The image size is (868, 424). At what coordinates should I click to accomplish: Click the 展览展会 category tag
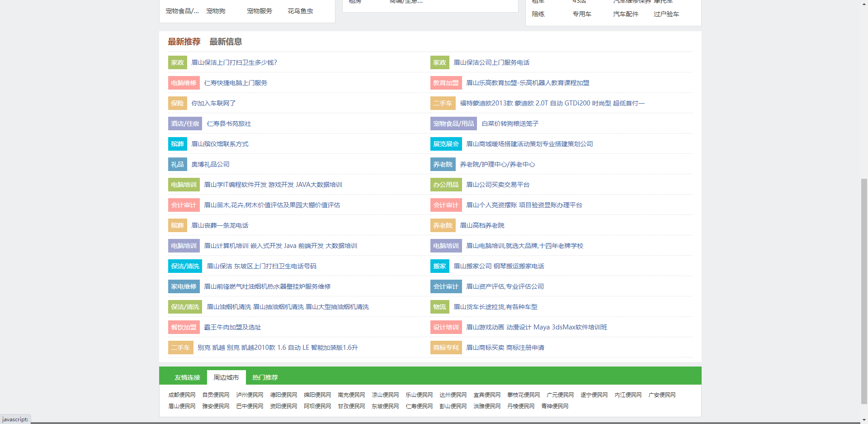coord(446,144)
